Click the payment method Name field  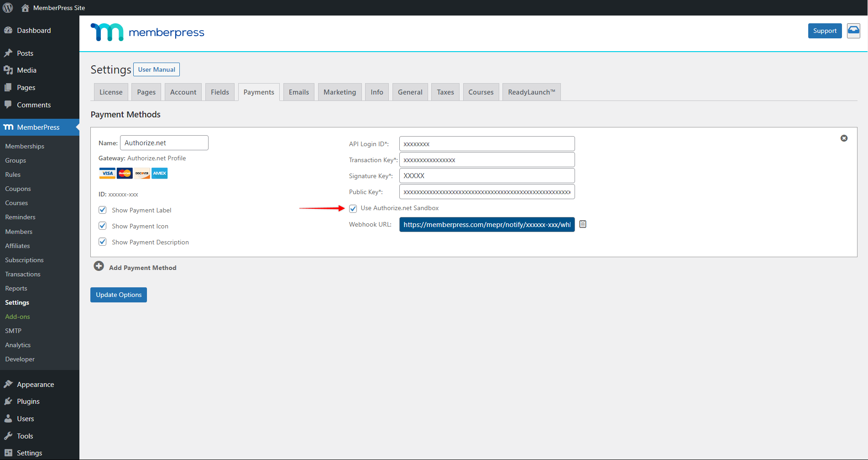(164, 143)
